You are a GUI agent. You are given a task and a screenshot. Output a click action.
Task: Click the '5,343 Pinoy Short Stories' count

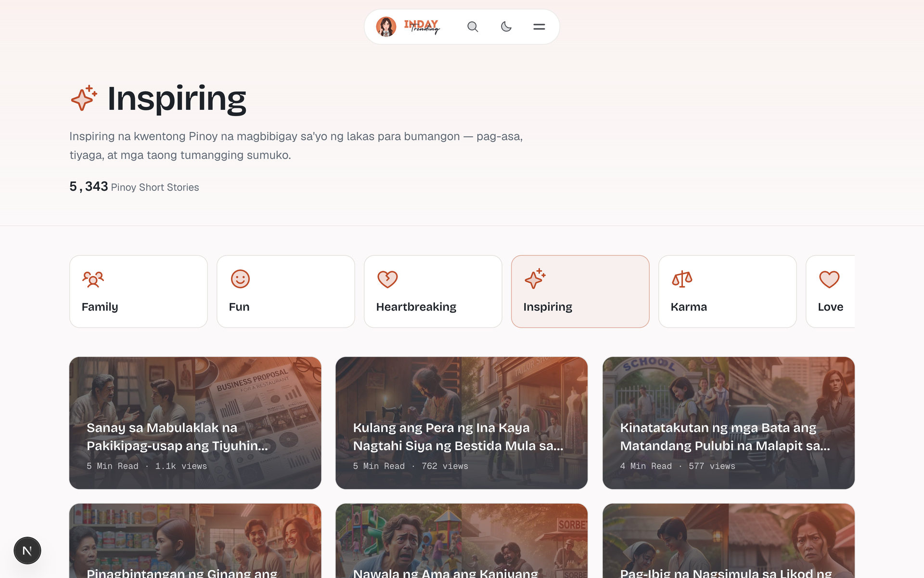134,187
